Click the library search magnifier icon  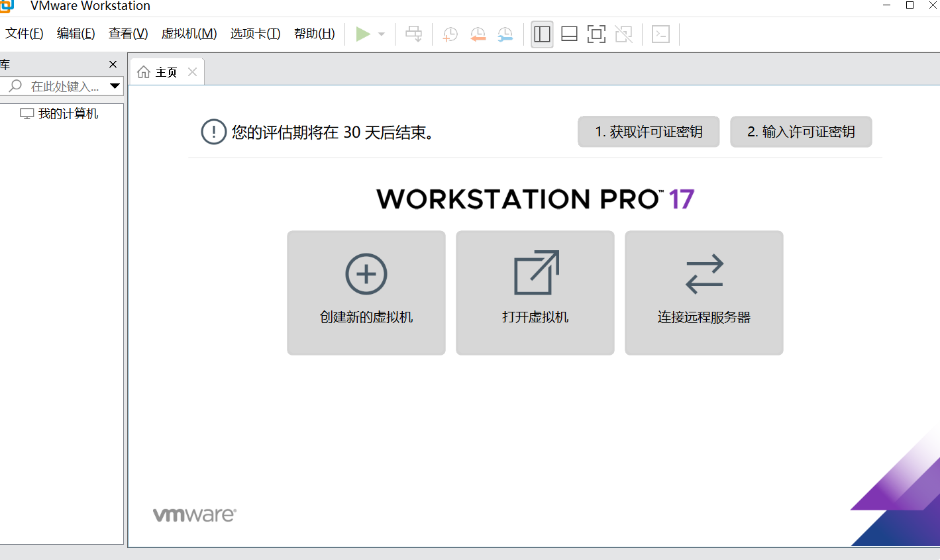[15, 86]
